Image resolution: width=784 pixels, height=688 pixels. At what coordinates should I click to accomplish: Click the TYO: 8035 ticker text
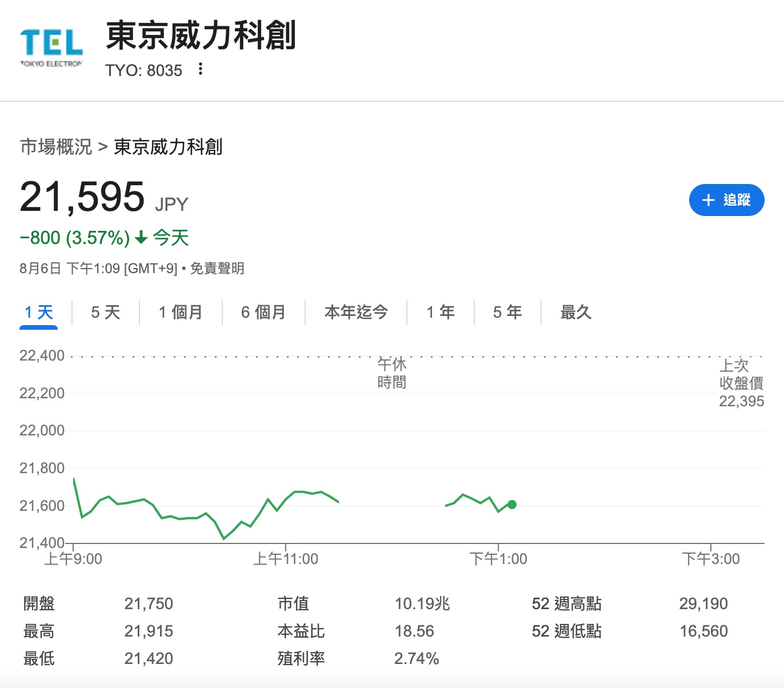144,70
